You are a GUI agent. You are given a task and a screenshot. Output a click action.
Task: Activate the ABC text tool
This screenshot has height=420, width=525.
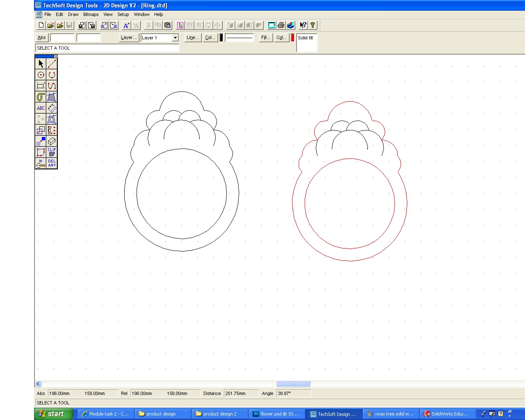pyautogui.click(x=41, y=108)
